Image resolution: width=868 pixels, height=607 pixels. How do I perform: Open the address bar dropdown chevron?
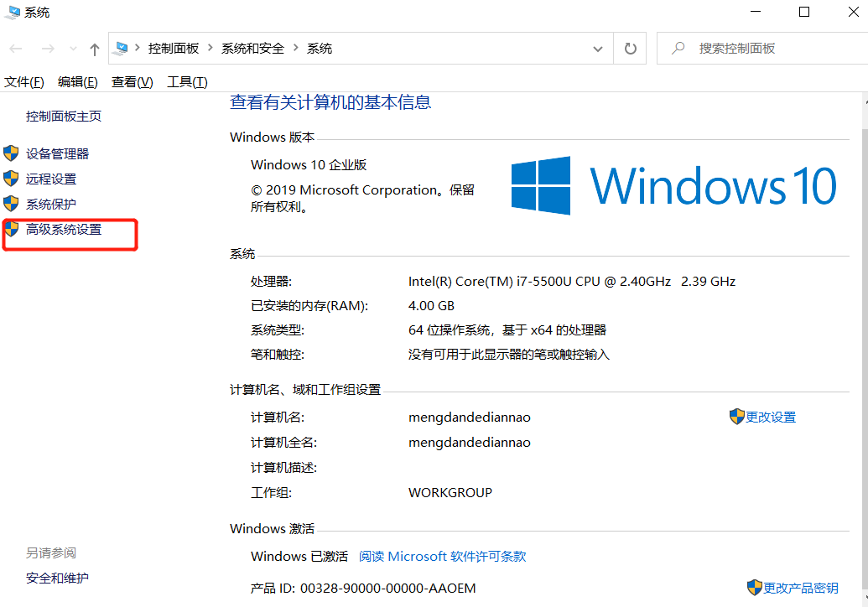pyautogui.click(x=598, y=48)
